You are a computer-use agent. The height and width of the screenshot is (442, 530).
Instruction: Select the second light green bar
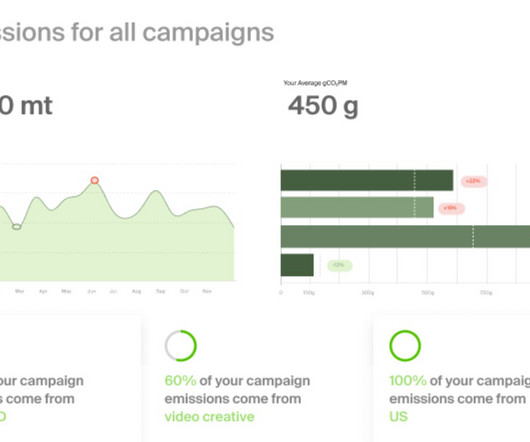pos(357,207)
